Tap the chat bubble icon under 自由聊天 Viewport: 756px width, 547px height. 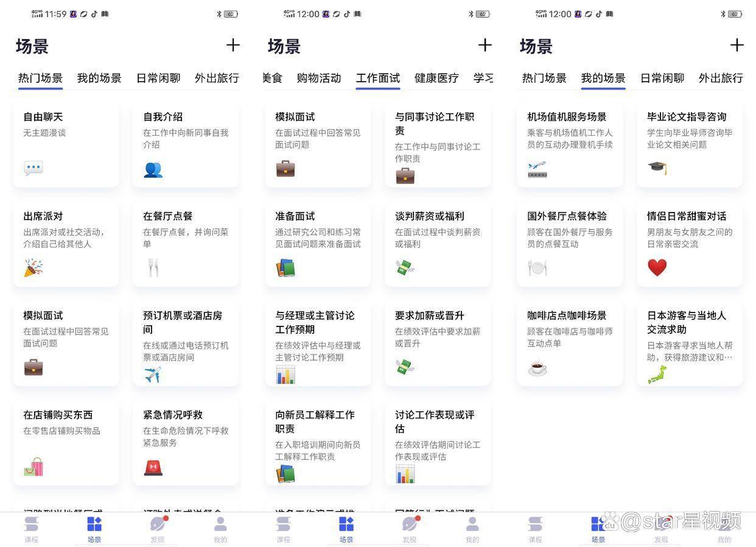[x=33, y=168]
